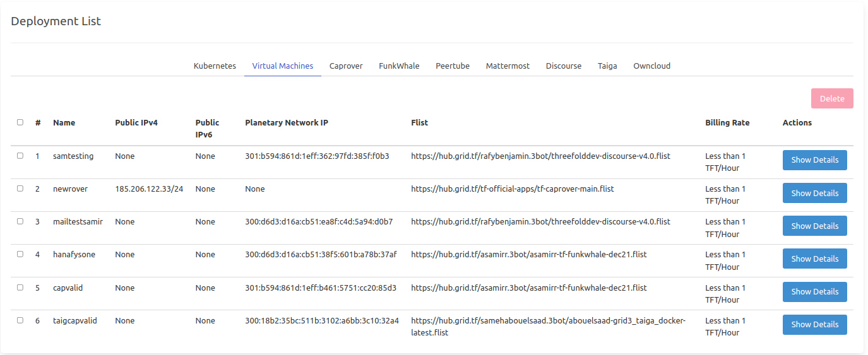Switch to the Kubernetes tab
This screenshot has height=355, width=868.
coord(215,66)
